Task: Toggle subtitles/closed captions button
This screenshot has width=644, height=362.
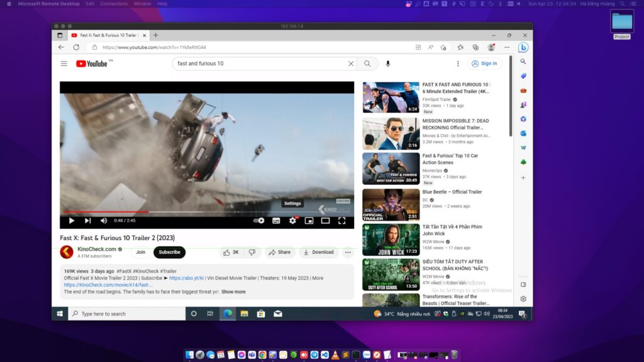Action: 276,221
